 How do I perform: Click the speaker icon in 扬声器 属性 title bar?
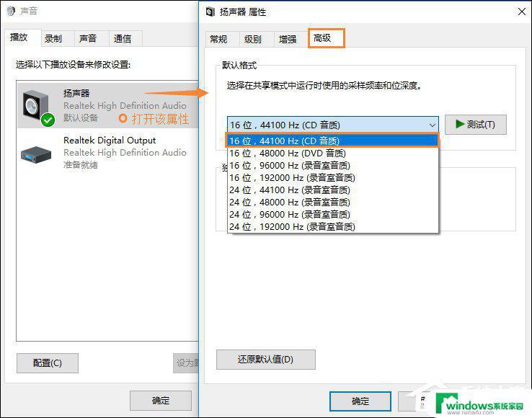pos(210,12)
